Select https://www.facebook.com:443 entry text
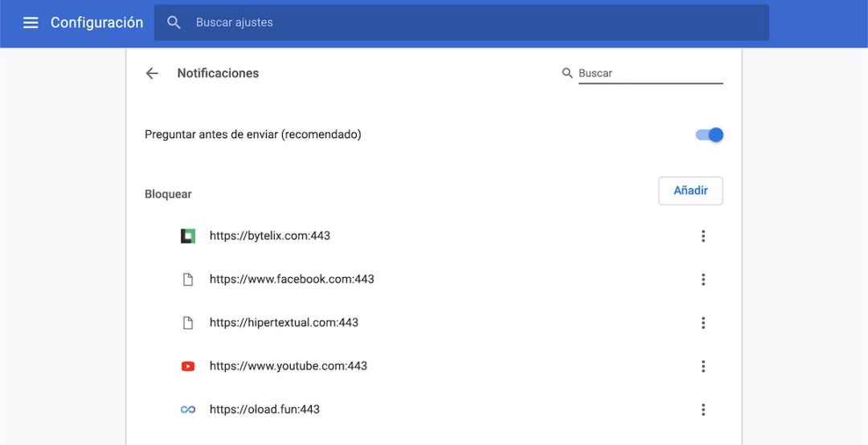Viewport: 868px width, 445px height. pos(292,279)
